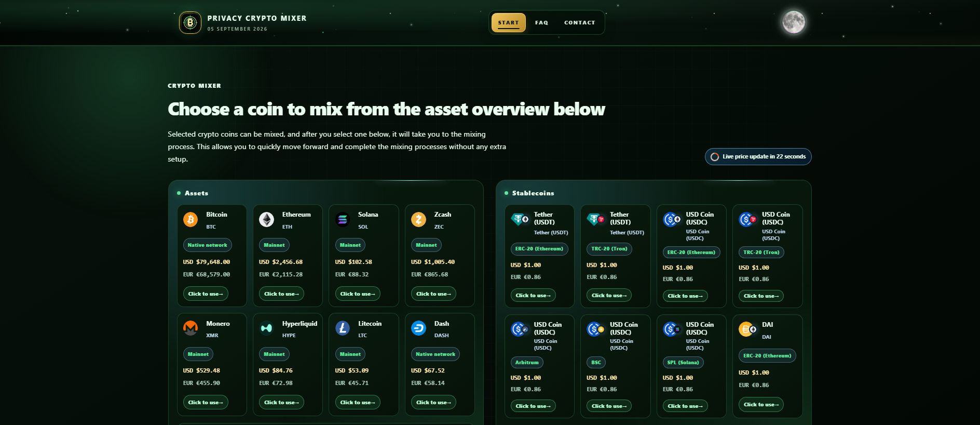
Task: Click the DAI coin icon
Action: click(x=747, y=329)
